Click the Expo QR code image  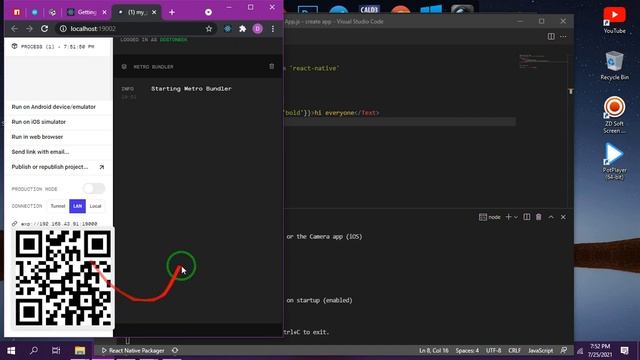63,278
